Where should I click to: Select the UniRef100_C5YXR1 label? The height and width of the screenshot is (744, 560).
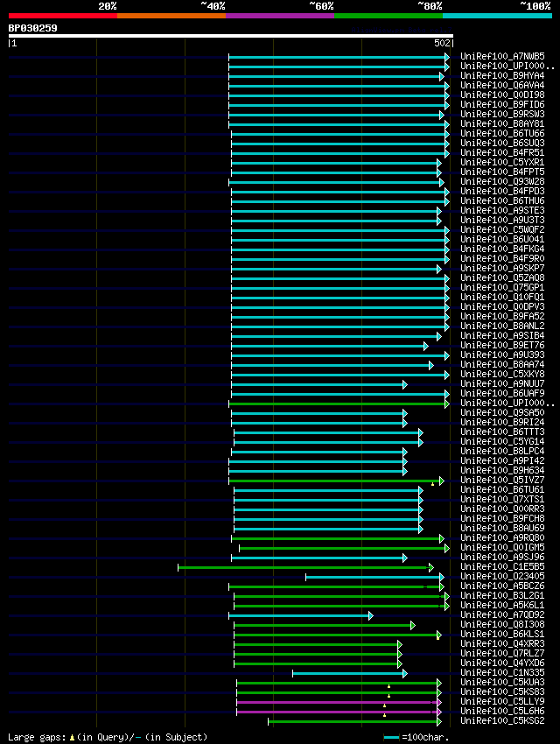502,162
